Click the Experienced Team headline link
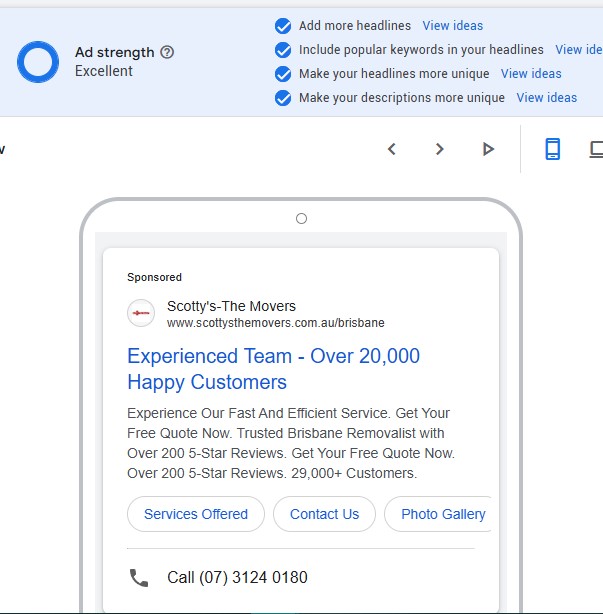The image size is (603, 614). (x=273, y=369)
